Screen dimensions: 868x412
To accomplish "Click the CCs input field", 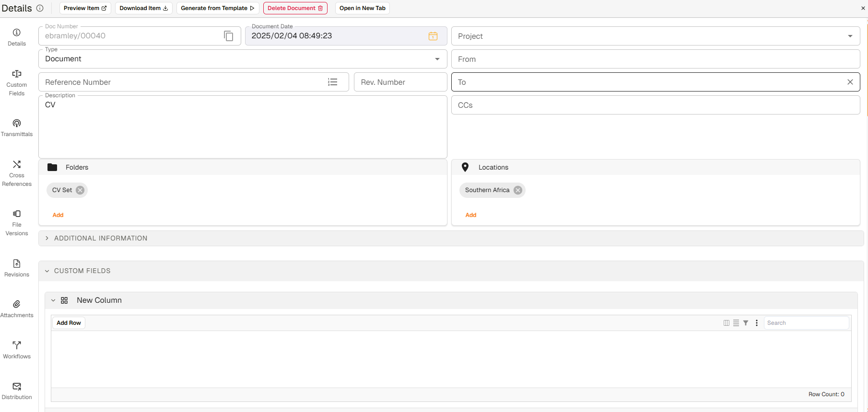I will click(656, 105).
